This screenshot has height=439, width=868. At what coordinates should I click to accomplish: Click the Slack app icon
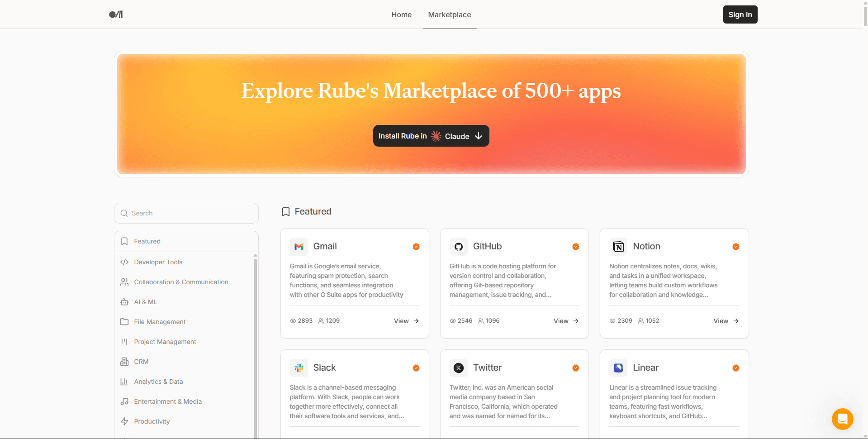click(299, 367)
